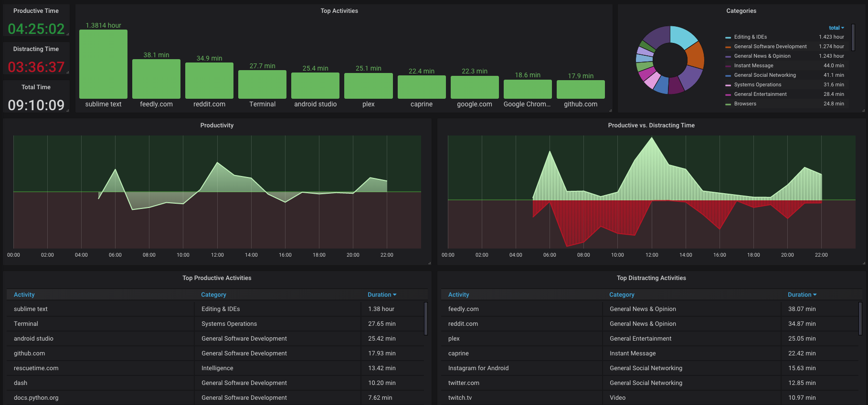
Task: Click the General Entertainment legend color swatch
Action: point(728,94)
